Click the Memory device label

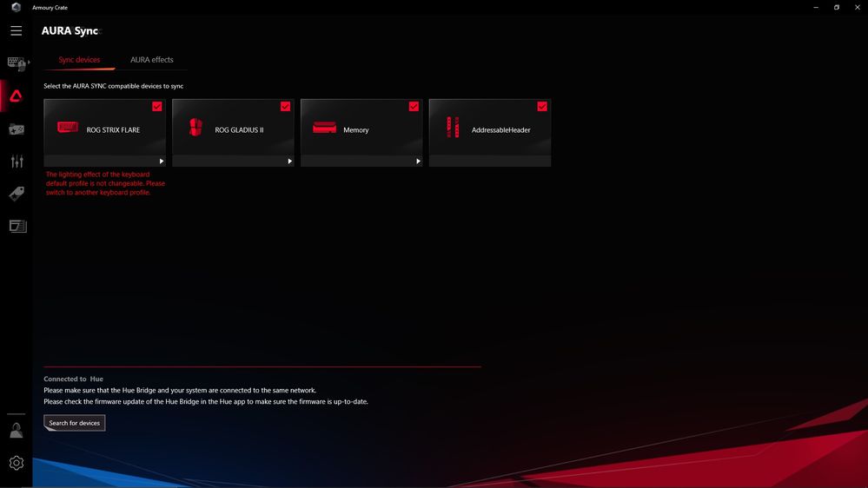click(x=356, y=130)
